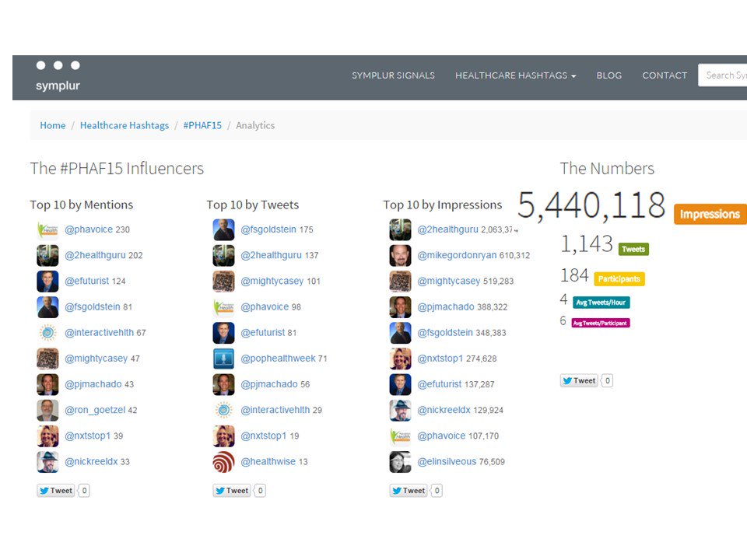Open @elinsilveous profile link
The height and width of the screenshot is (560, 747).
pyautogui.click(x=447, y=461)
